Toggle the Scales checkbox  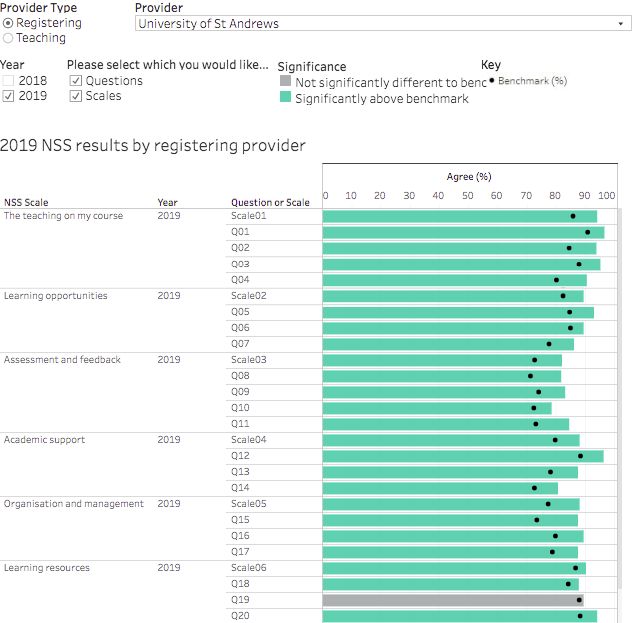pos(76,97)
